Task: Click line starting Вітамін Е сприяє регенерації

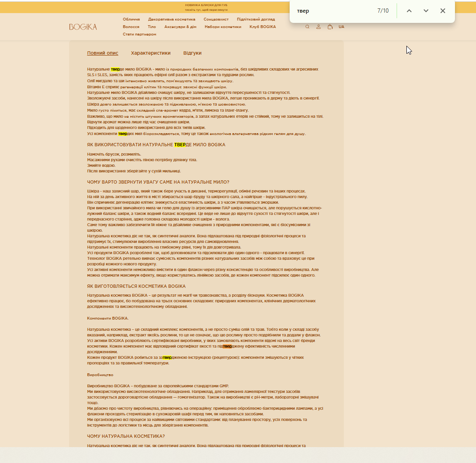Action: point(157,87)
